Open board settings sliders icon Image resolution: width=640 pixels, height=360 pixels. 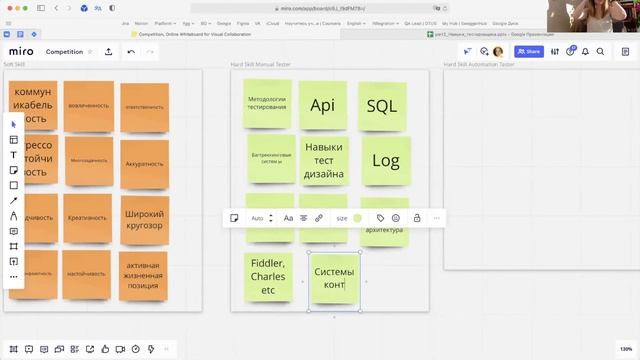click(555, 51)
